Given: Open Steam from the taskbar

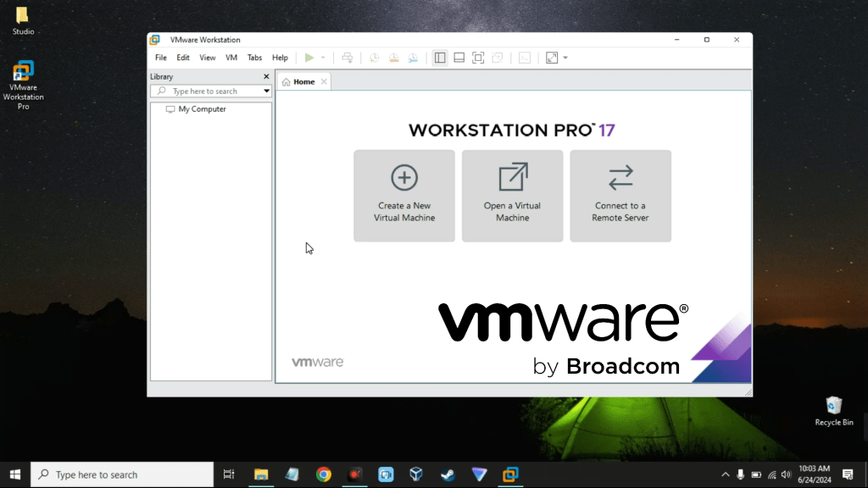Looking at the screenshot, I should pos(448,474).
